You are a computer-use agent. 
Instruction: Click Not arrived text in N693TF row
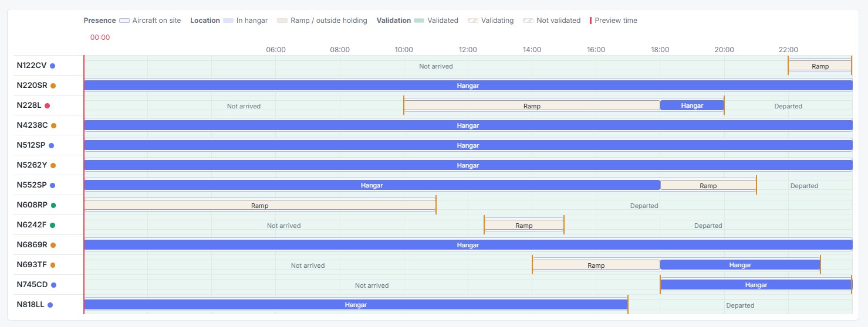308,265
